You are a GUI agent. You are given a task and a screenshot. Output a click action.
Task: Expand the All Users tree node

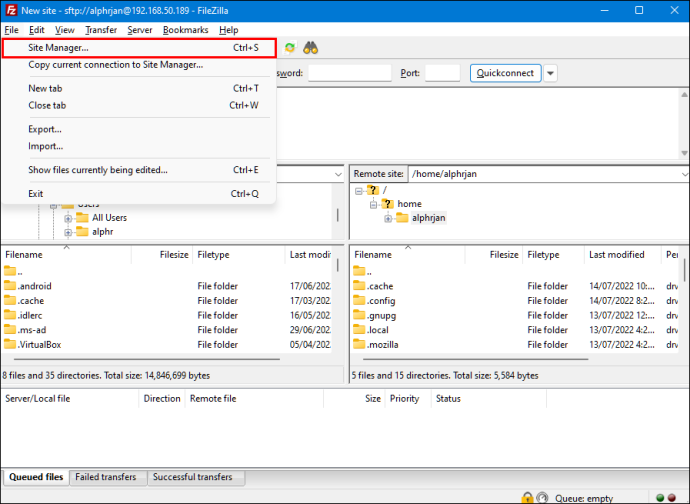coord(68,218)
